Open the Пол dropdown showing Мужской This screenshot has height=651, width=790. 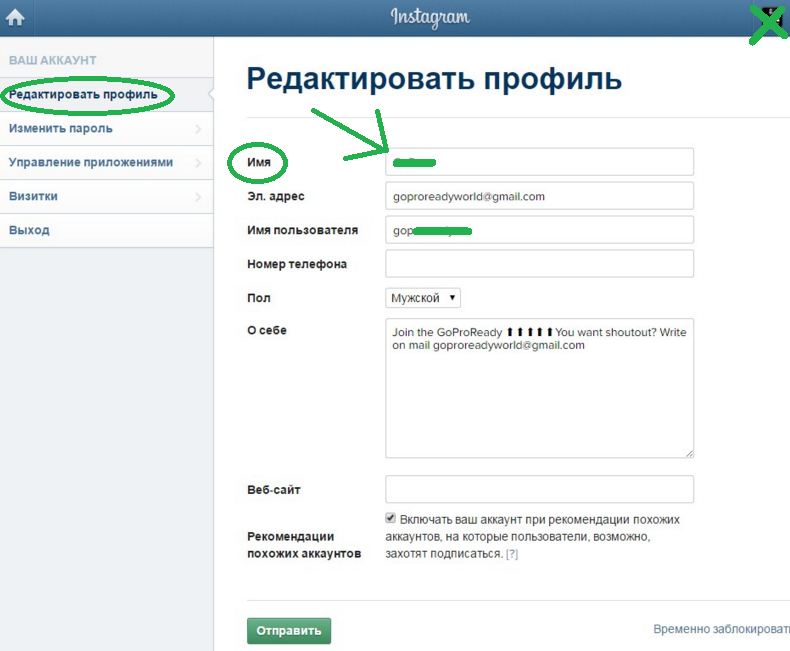point(423,298)
